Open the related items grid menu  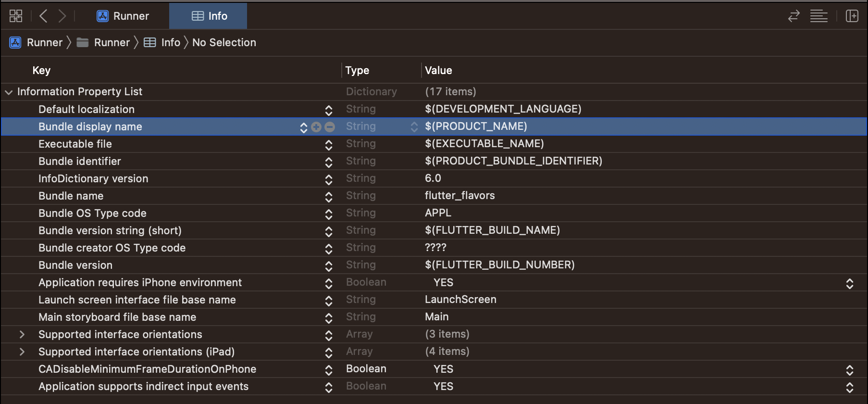tap(16, 16)
